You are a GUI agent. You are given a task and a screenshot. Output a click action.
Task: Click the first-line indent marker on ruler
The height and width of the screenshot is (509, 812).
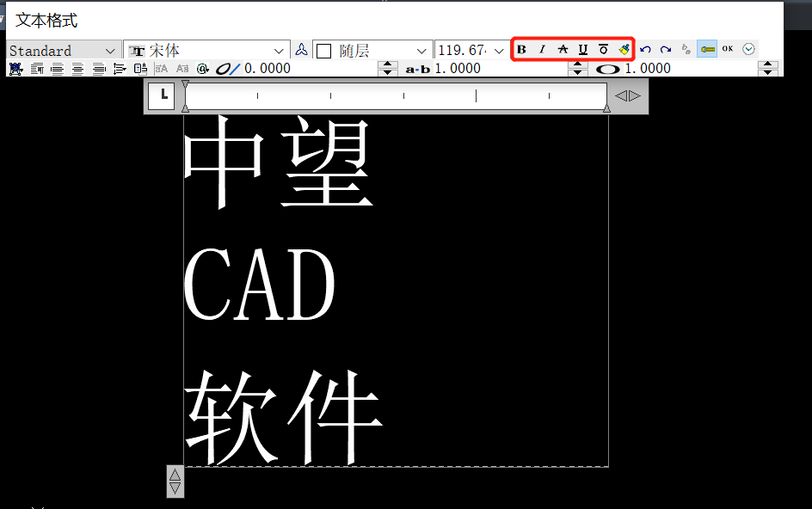186,84
